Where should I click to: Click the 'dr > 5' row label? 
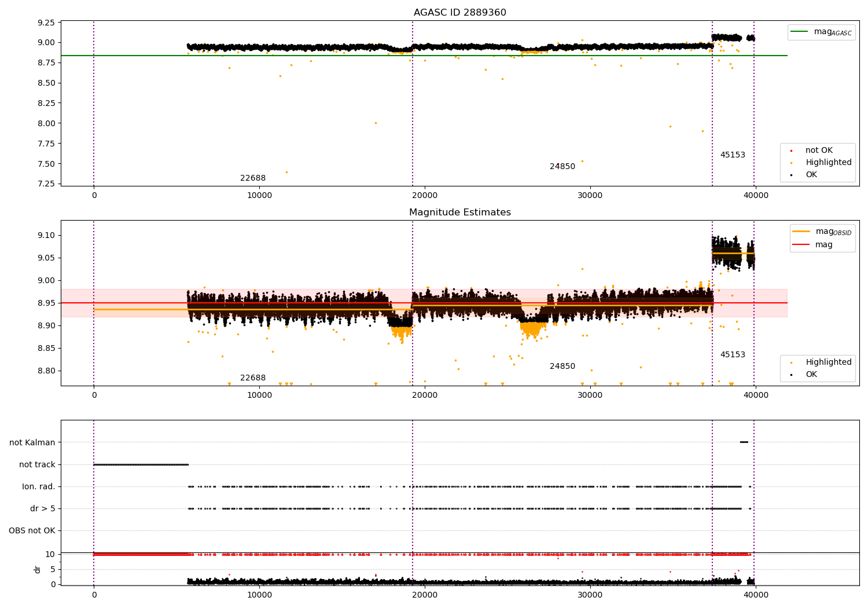pos(43,509)
